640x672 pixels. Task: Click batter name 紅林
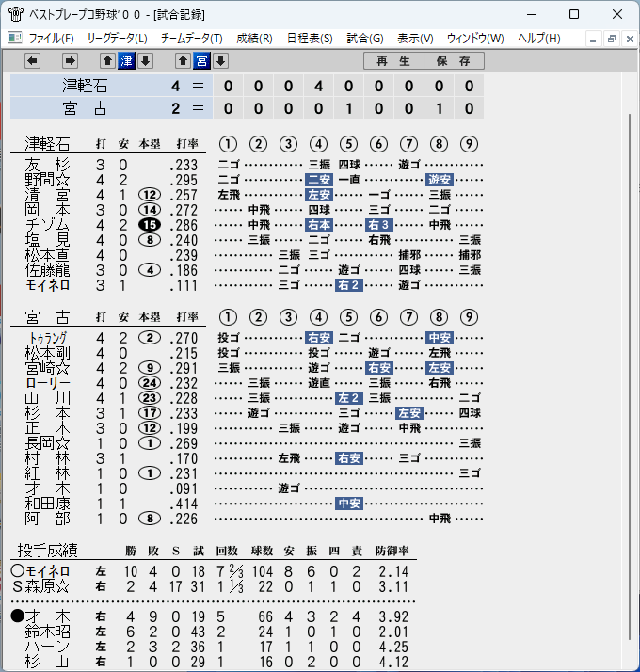click(47, 473)
